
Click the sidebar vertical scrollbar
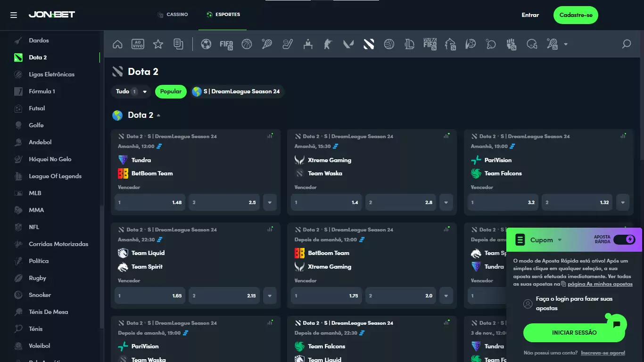[101, 266]
